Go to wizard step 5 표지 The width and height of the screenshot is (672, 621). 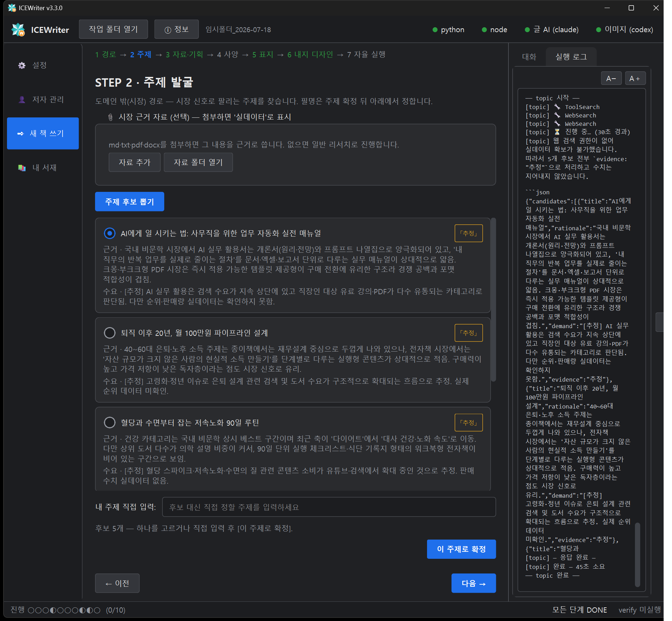(x=263, y=55)
